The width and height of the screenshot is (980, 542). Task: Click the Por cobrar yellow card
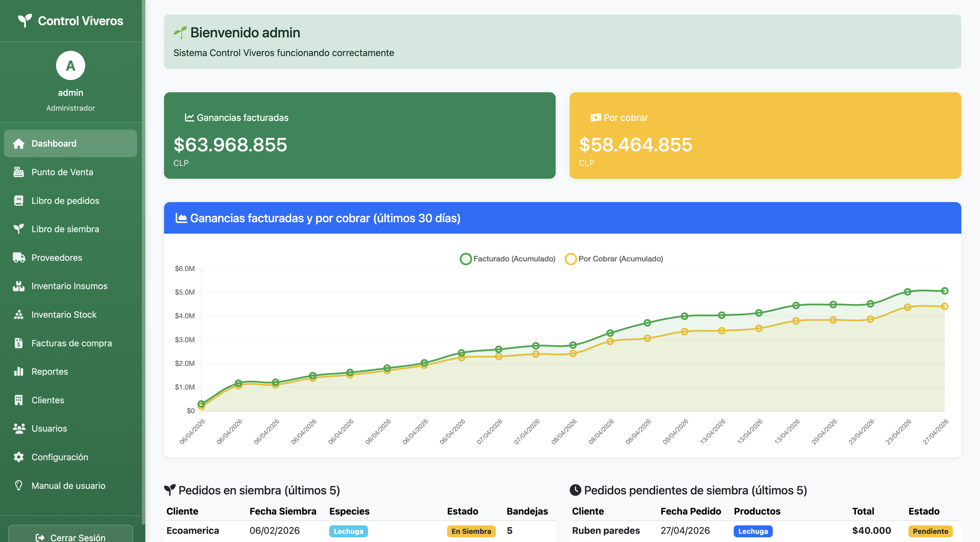[765, 135]
